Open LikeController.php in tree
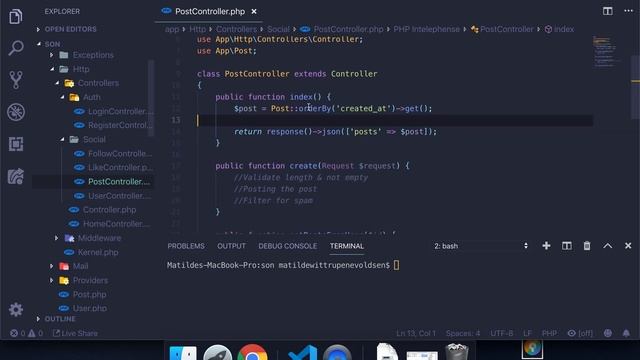640x360 pixels. coord(120,167)
